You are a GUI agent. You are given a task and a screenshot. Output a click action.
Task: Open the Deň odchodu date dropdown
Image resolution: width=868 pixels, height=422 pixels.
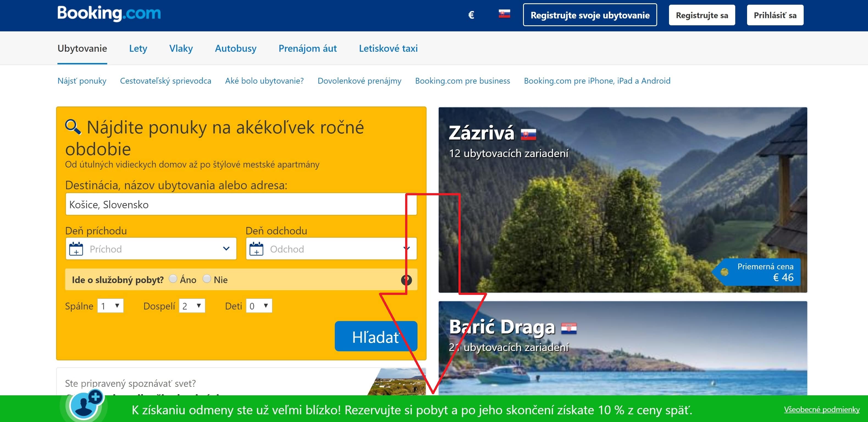coord(331,249)
